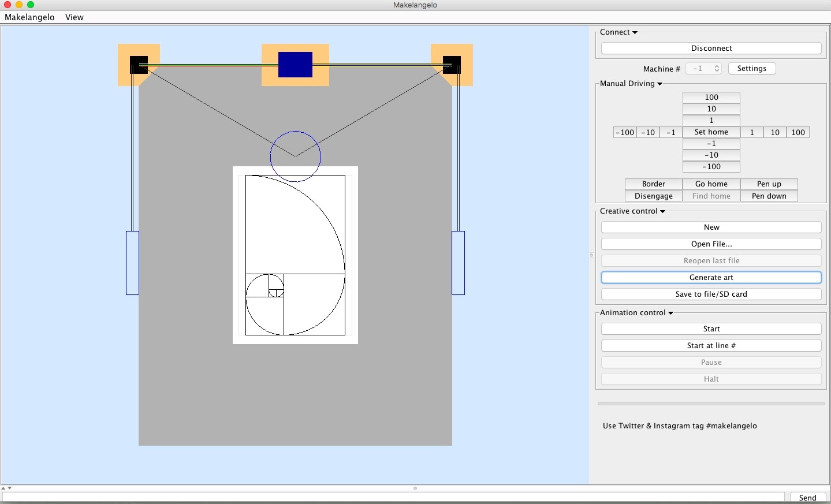This screenshot has width=831, height=504.
Task: Click the bottom split pane collapse arrows
Action: point(6,488)
